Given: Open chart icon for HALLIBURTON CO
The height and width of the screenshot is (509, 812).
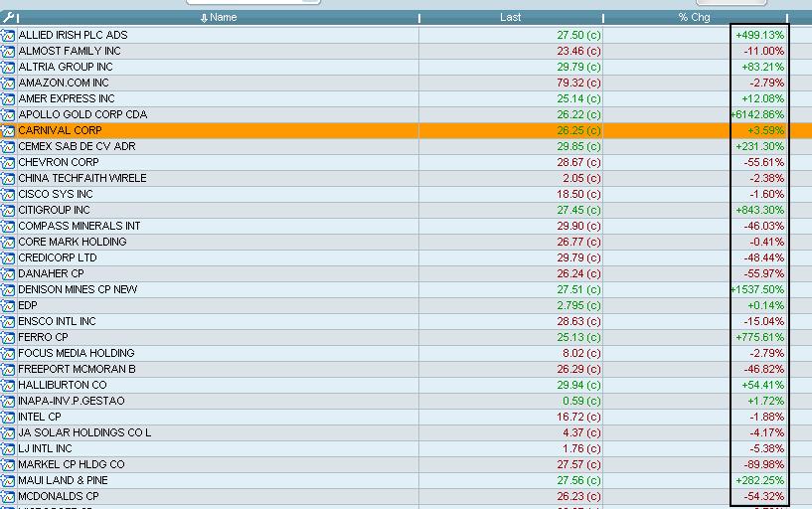Looking at the screenshot, I should point(8,386).
